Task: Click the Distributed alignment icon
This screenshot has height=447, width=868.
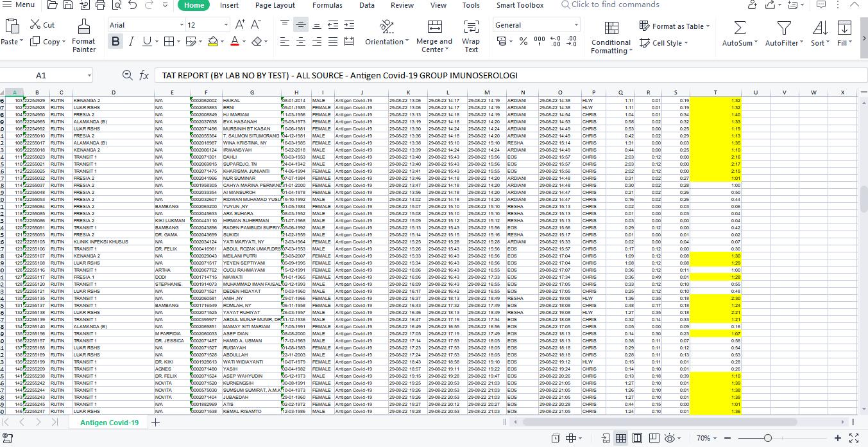Action: pos(348,42)
